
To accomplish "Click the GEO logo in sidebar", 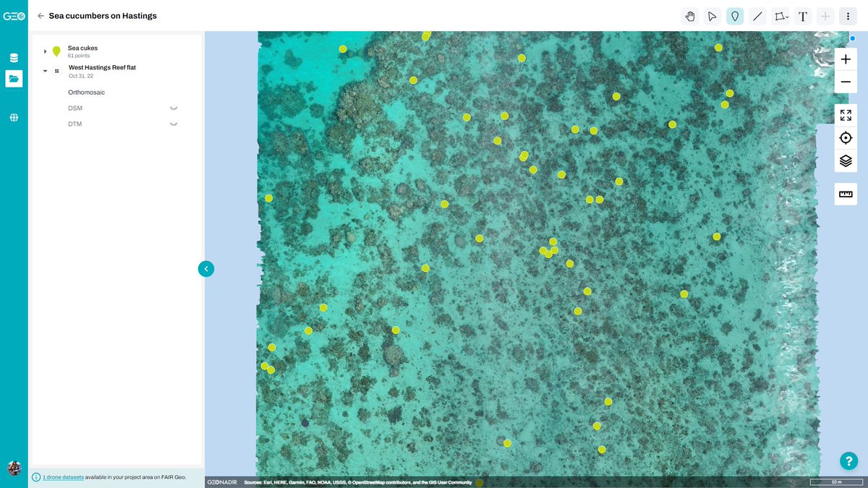I will pos(14,16).
